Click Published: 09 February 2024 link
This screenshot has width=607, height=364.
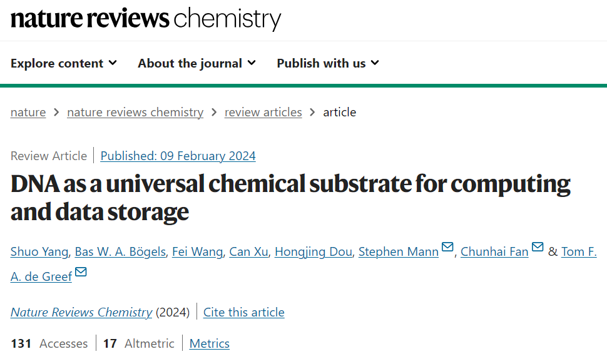178,156
